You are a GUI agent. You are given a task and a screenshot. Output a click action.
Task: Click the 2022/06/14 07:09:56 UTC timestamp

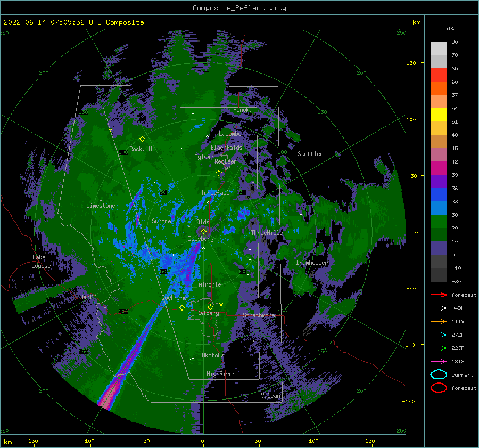(x=53, y=22)
